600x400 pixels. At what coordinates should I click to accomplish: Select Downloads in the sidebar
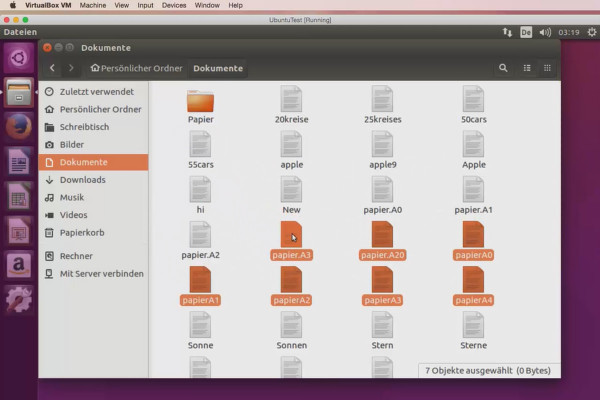coord(82,180)
